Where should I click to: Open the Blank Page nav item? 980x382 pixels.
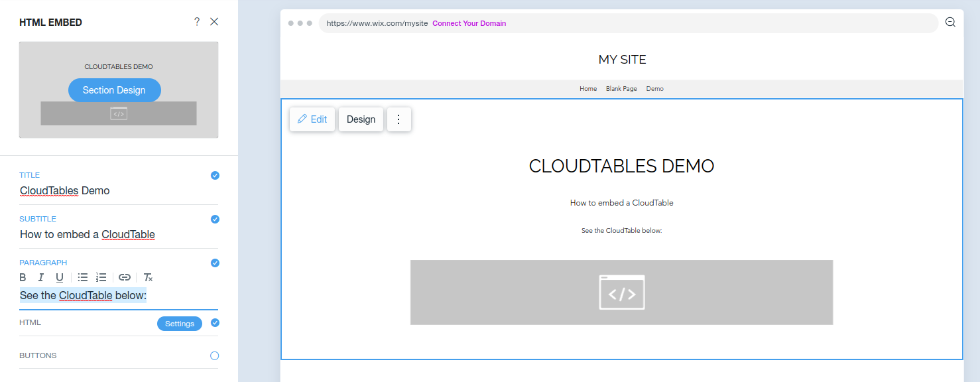pos(621,89)
